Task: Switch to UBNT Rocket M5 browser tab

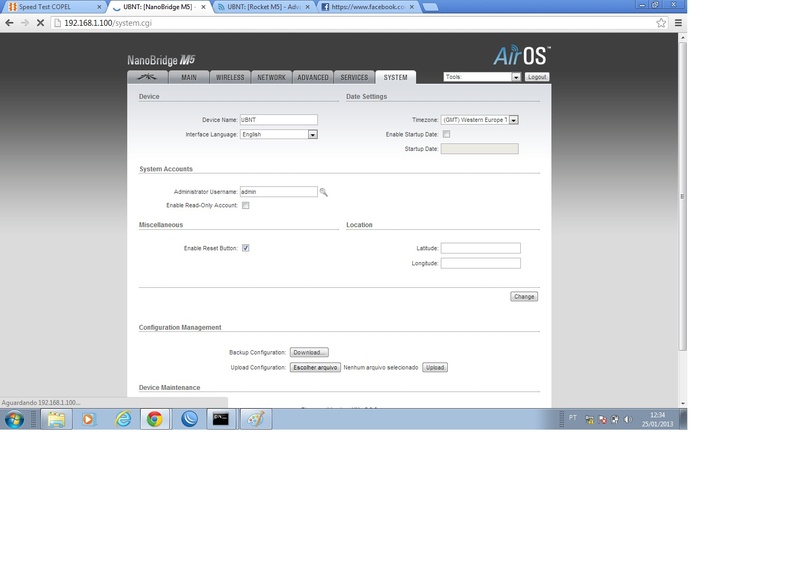Action: pyautogui.click(x=263, y=7)
